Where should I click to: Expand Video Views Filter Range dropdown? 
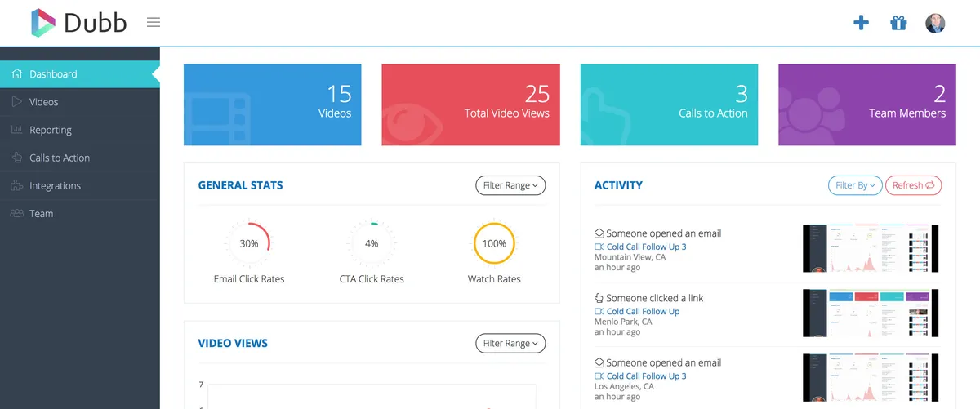(510, 344)
